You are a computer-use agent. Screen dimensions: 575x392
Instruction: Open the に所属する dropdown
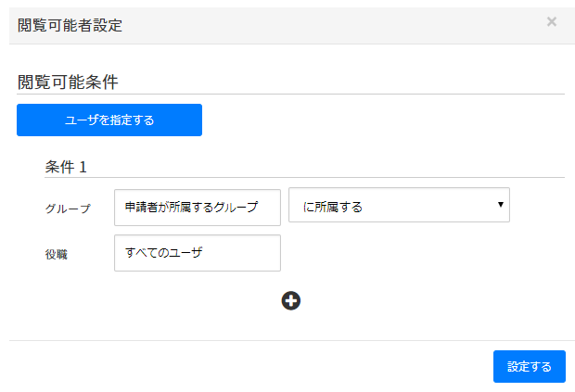tap(399, 206)
